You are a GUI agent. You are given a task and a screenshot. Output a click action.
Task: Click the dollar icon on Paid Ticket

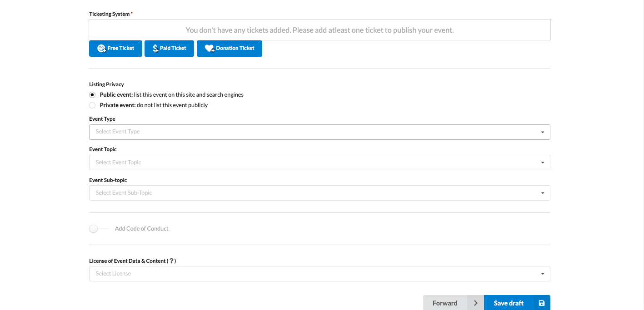pos(155,48)
